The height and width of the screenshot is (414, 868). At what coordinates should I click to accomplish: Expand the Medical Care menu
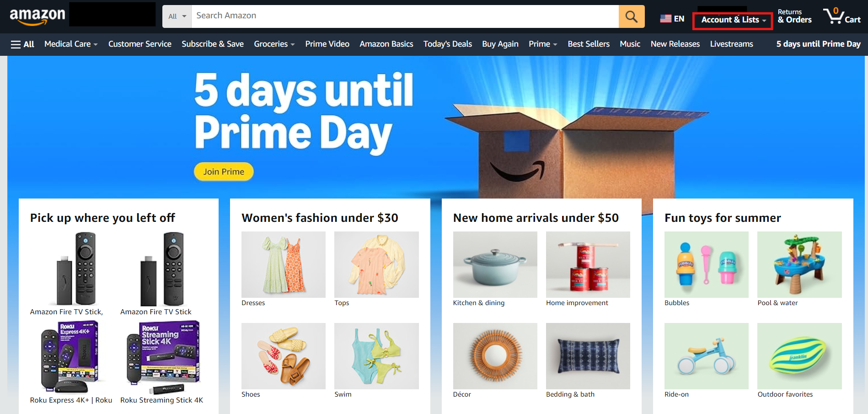coord(71,44)
